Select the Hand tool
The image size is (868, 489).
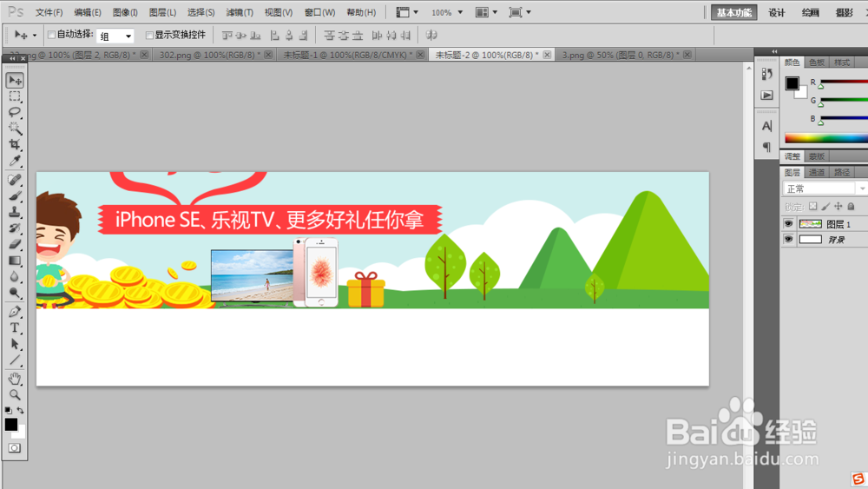(15, 379)
